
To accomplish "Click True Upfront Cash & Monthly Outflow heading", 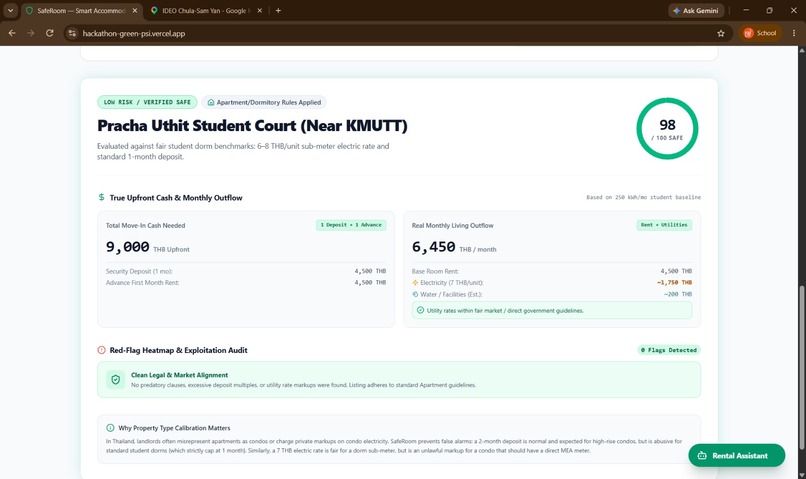I will tap(176, 198).
